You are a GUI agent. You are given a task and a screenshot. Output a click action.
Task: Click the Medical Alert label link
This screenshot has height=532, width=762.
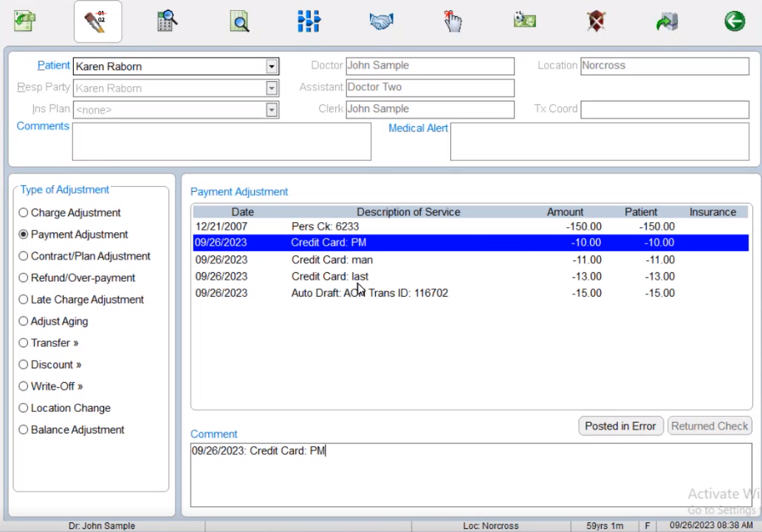point(418,128)
